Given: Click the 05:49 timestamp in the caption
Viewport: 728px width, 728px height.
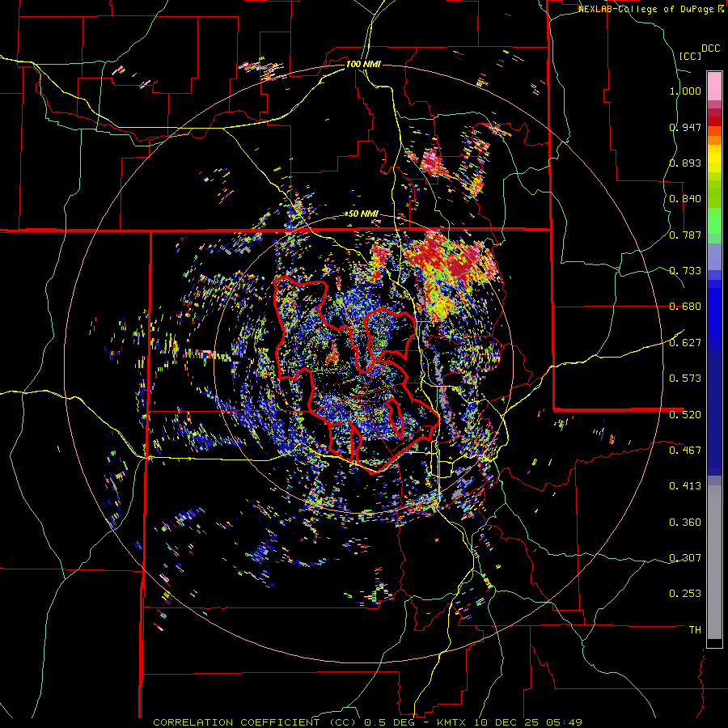Looking at the screenshot, I should point(563,722).
